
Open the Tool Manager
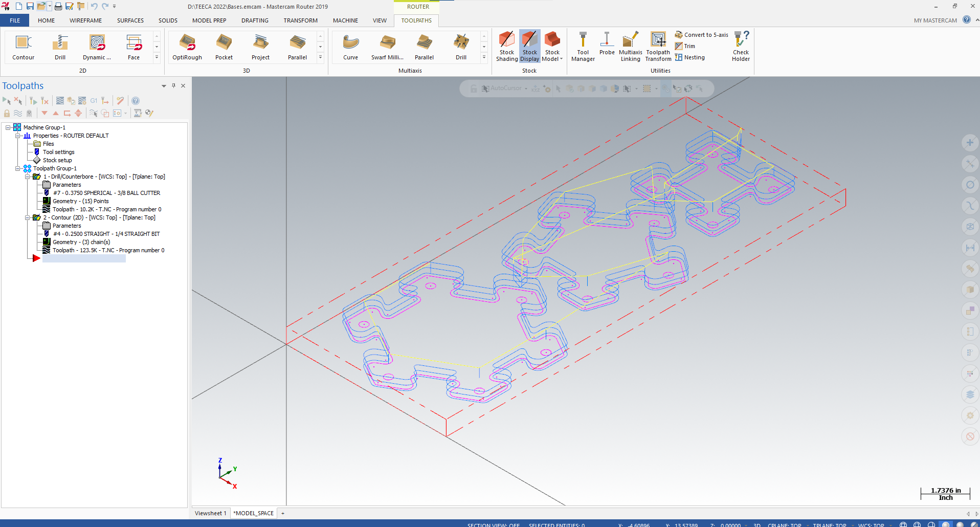click(x=583, y=46)
